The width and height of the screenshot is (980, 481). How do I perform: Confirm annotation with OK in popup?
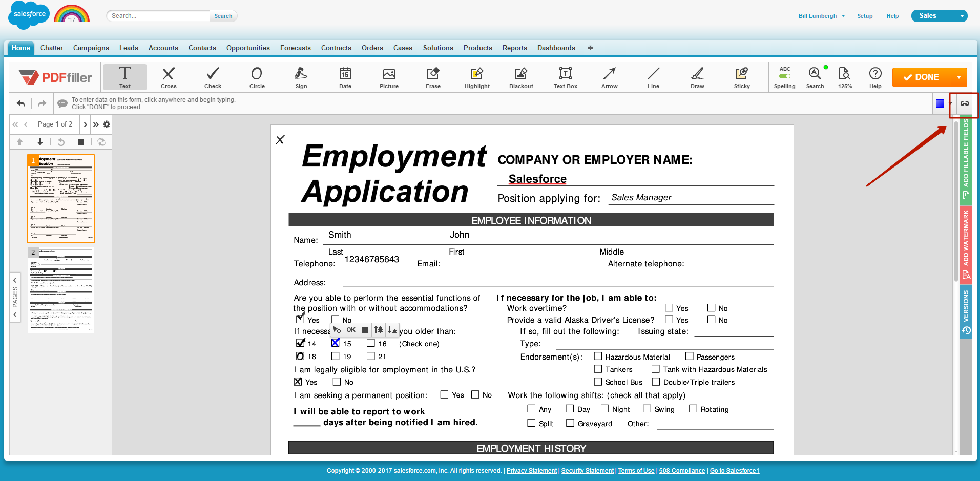(351, 330)
